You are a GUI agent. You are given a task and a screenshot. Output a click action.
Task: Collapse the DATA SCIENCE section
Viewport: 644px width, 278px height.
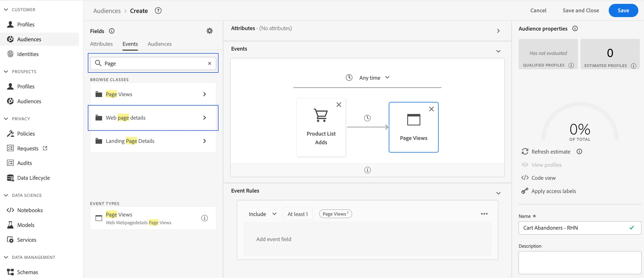pyautogui.click(x=6, y=195)
